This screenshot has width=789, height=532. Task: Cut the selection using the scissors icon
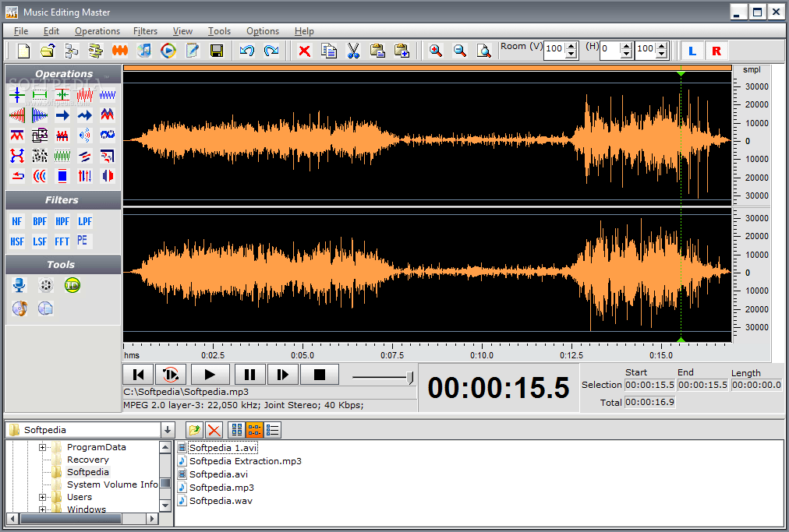(x=353, y=50)
